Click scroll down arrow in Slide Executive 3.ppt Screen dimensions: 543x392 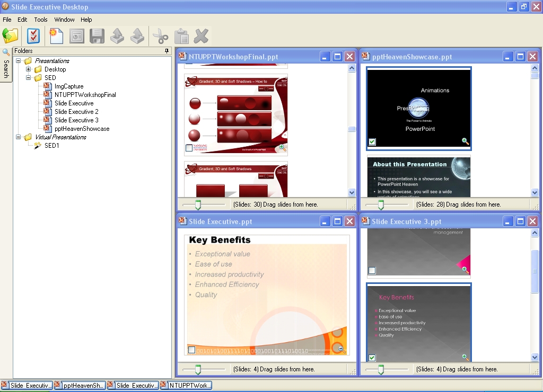[535, 358]
